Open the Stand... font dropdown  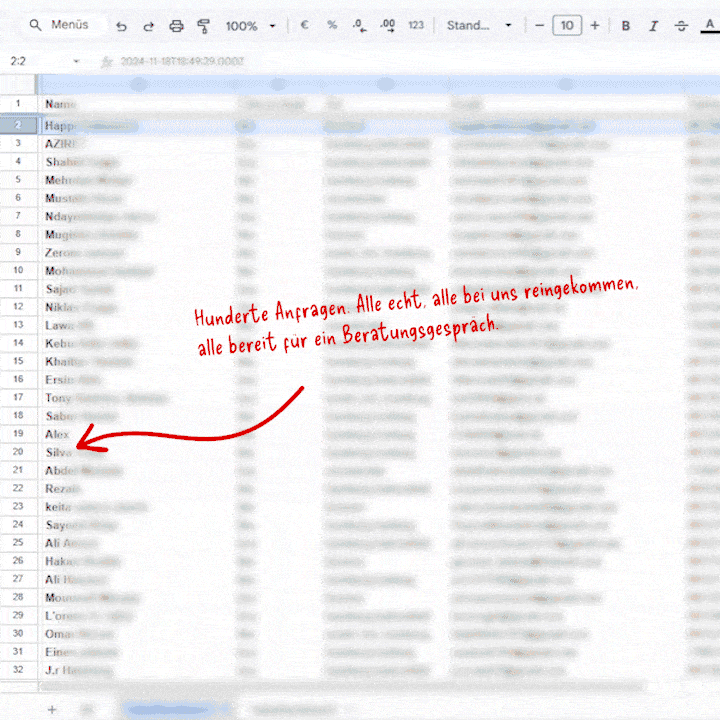pyautogui.click(x=479, y=25)
